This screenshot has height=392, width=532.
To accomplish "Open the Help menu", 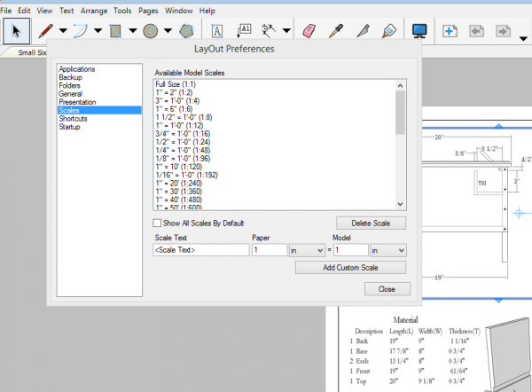I will coord(207,11).
